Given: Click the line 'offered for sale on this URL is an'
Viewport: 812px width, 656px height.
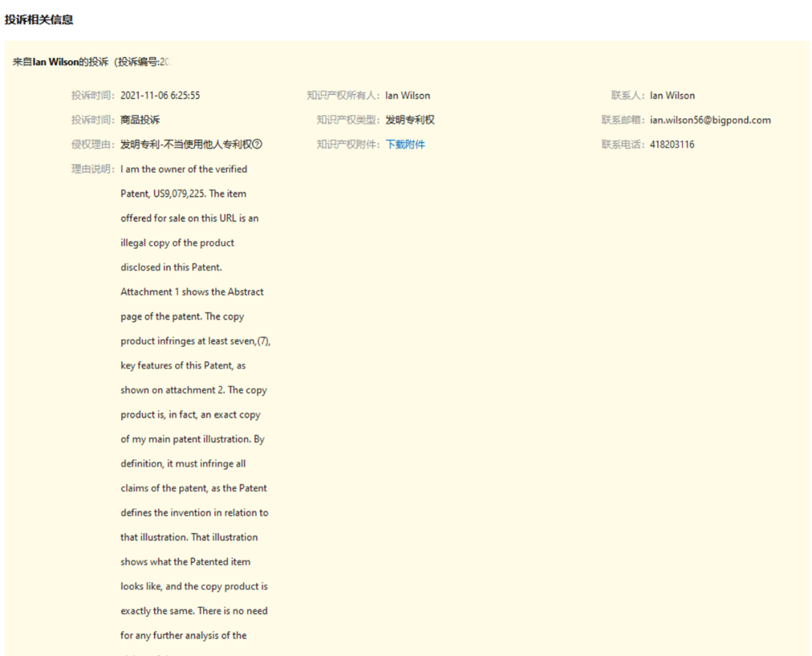Looking at the screenshot, I should click(189, 218).
